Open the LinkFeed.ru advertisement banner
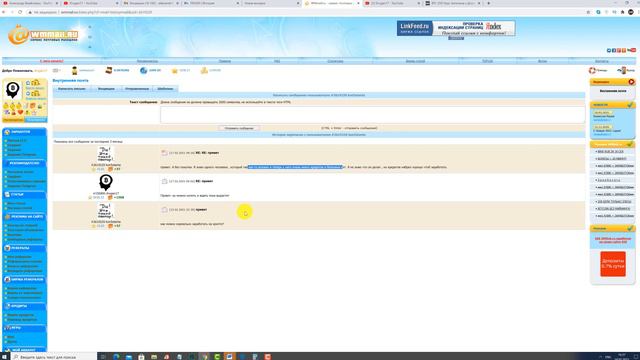Image resolution: width=640 pixels, height=360 pixels. (456, 28)
